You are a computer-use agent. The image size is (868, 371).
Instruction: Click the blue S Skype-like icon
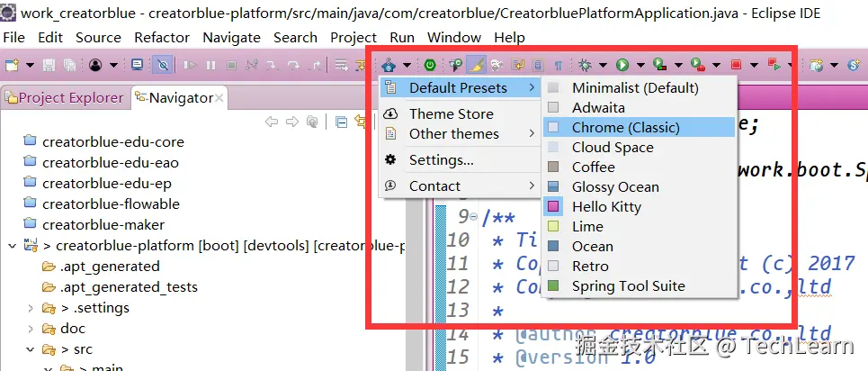[855, 66]
